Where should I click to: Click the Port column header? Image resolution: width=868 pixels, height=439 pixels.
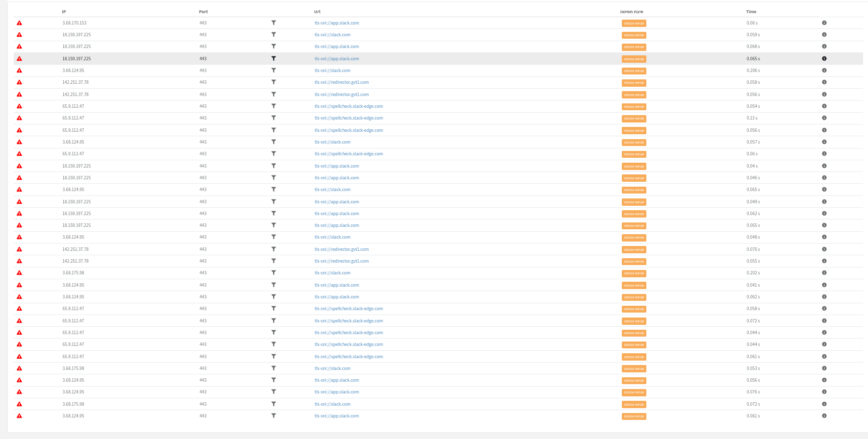click(203, 12)
